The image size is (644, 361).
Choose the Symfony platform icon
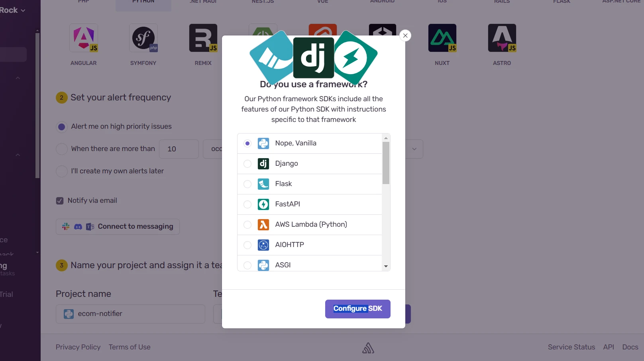pos(143,38)
